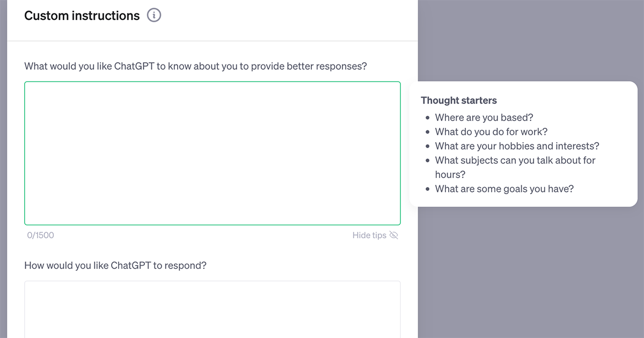Click the Thought starters heading
The image size is (644, 338).
(x=459, y=100)
